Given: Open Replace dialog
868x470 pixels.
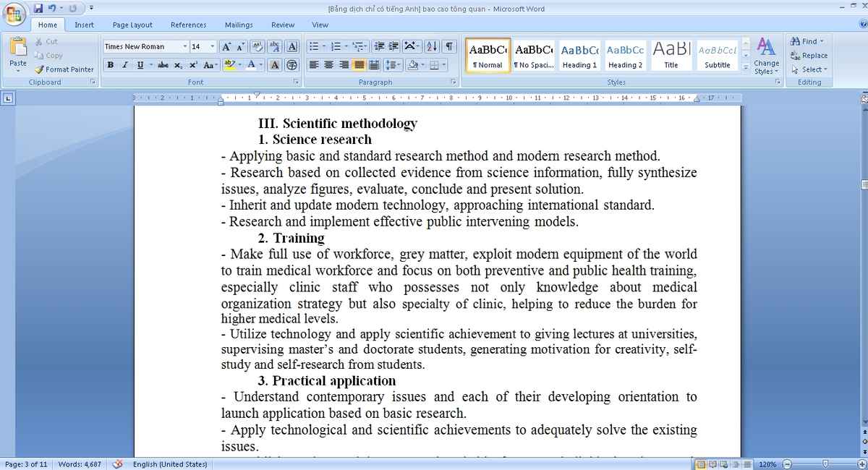Looking at the screenshot, I should tap(809, 55).
